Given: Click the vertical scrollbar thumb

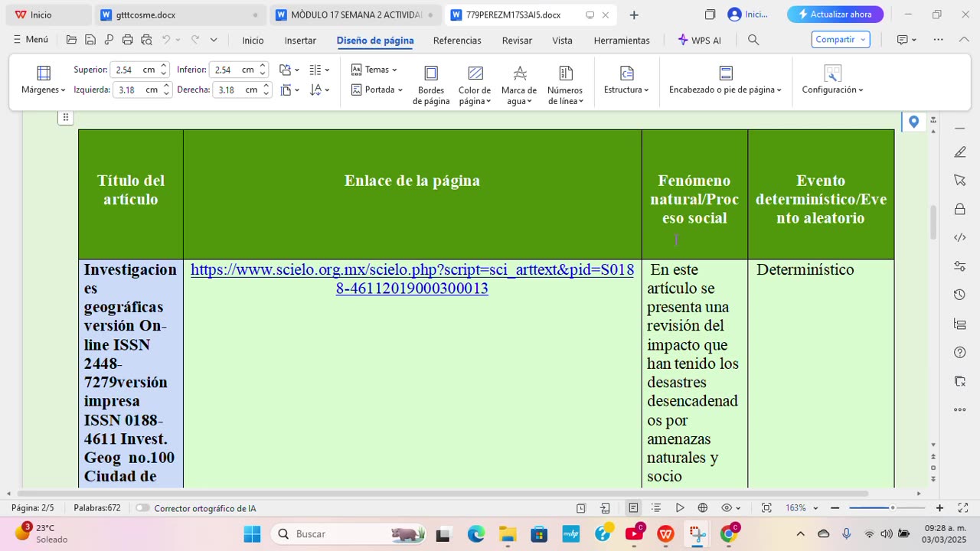Looking at the screenshot, I should (933, 222).
